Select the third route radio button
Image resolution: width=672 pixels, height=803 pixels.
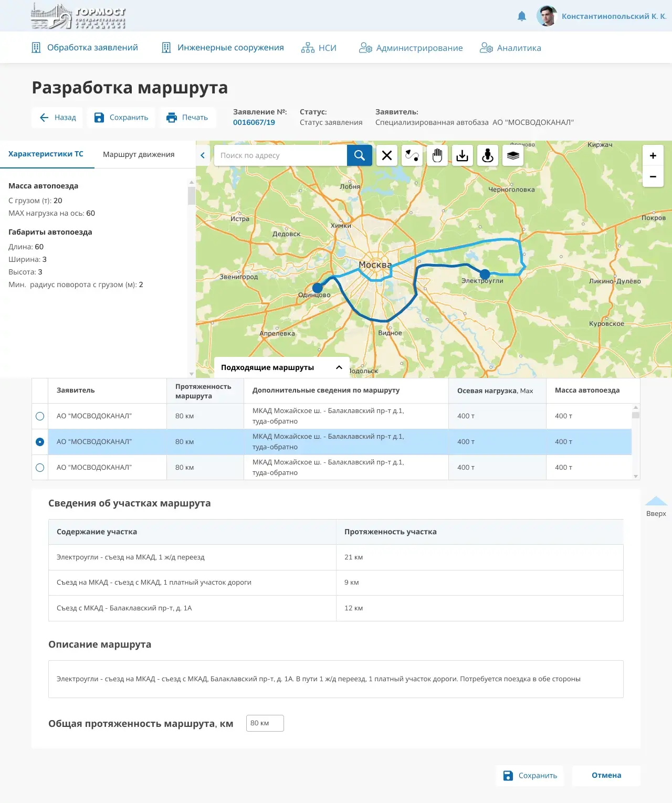tap(40, 468)
